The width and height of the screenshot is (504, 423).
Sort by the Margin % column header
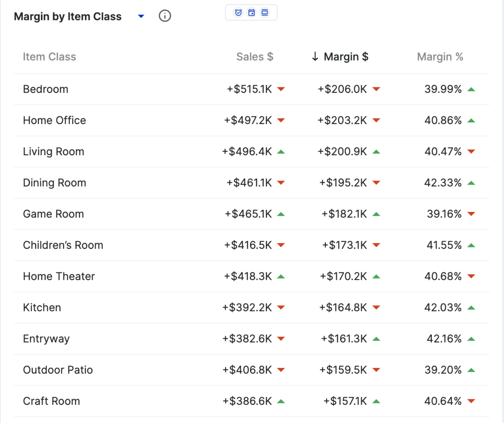[x=440, y=57]
